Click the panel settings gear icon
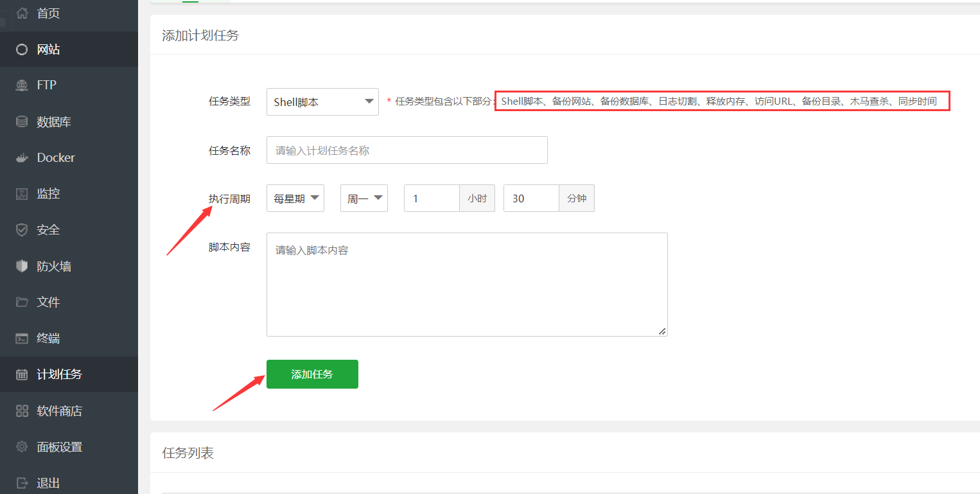 coord(22,447)
